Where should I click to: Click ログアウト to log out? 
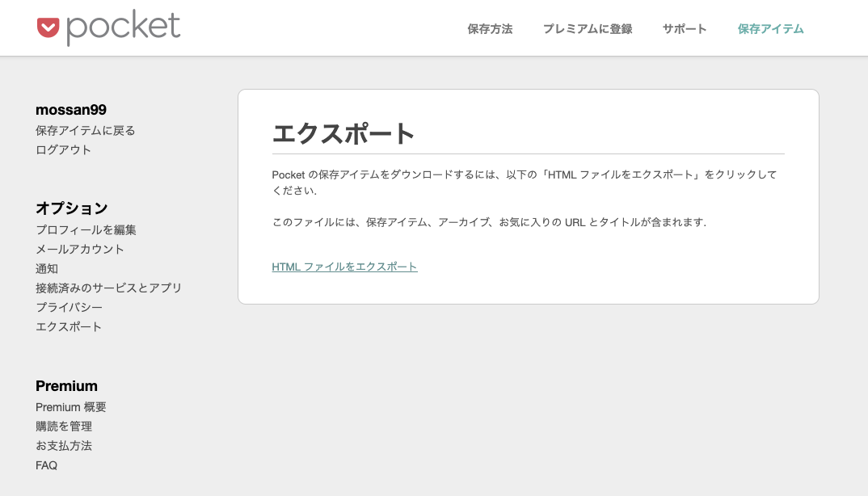tap(63, 150)
